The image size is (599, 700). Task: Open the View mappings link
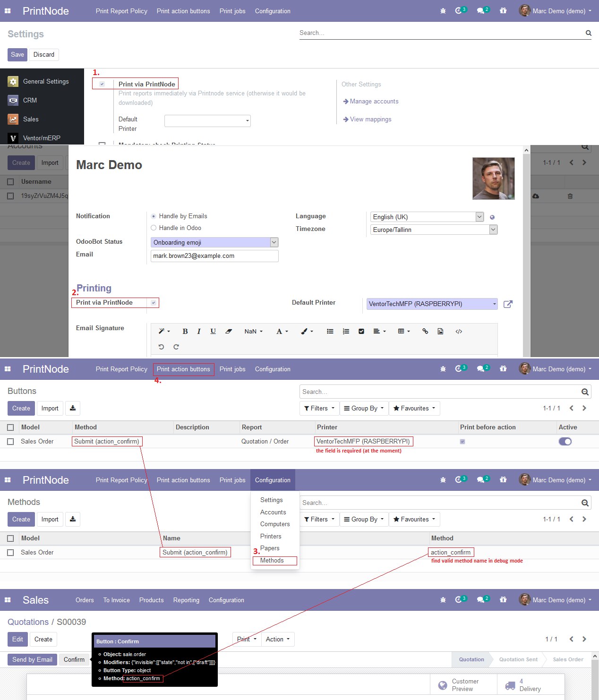(367, 119)
